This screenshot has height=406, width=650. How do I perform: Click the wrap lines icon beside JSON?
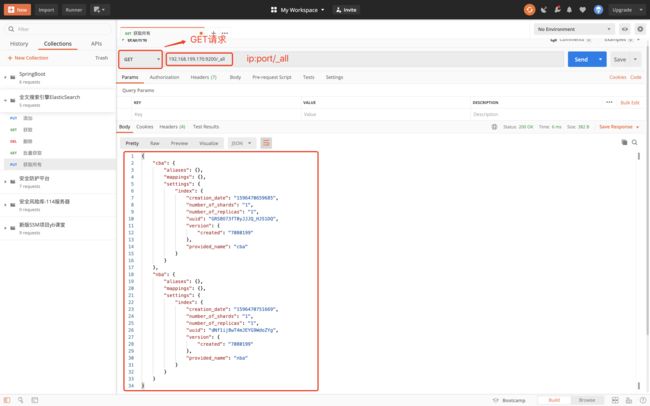266,143
